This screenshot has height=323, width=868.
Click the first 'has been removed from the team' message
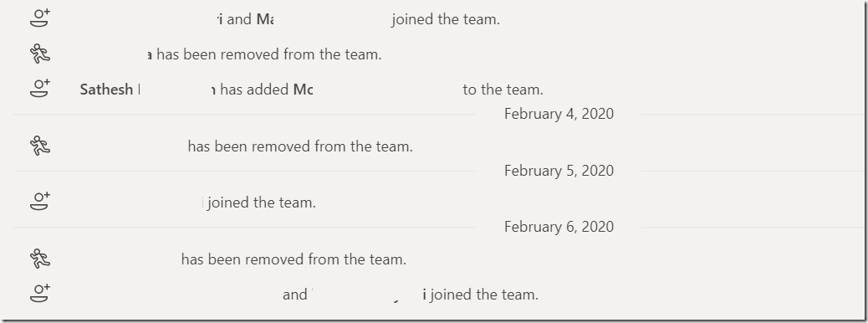click(x=269, y=54)
